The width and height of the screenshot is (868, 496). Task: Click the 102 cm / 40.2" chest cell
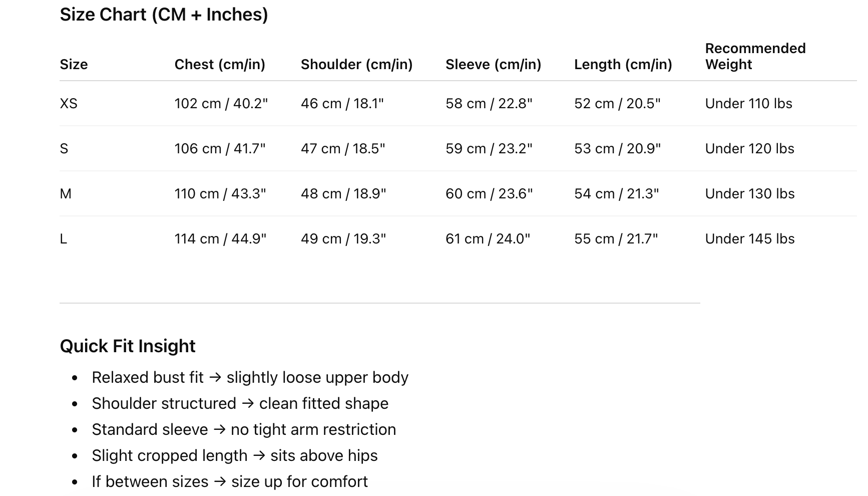pos(221,103)
